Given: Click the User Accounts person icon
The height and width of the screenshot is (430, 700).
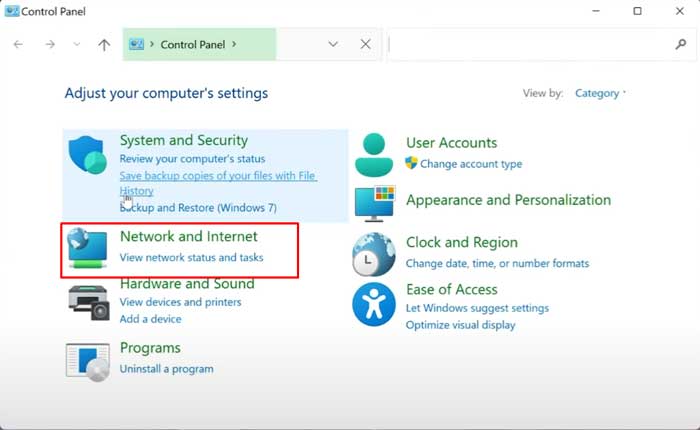Looking at the screenshot, I should 374,154.
